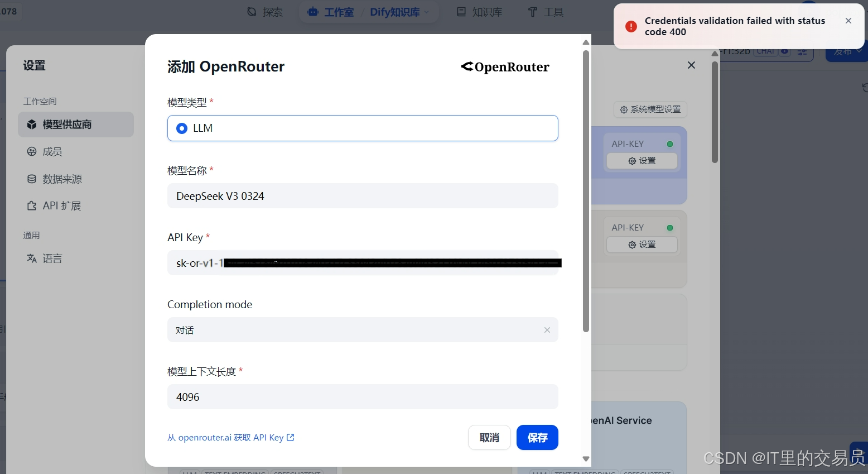Click 设置 button in first API-KEY card
Screen dimensions: 868x474
pos(642,161)
